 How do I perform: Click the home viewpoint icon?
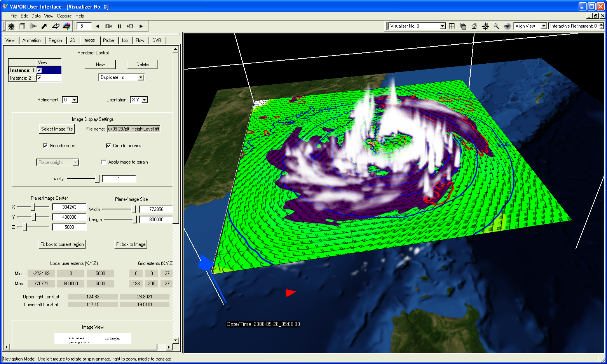point(474,26)
